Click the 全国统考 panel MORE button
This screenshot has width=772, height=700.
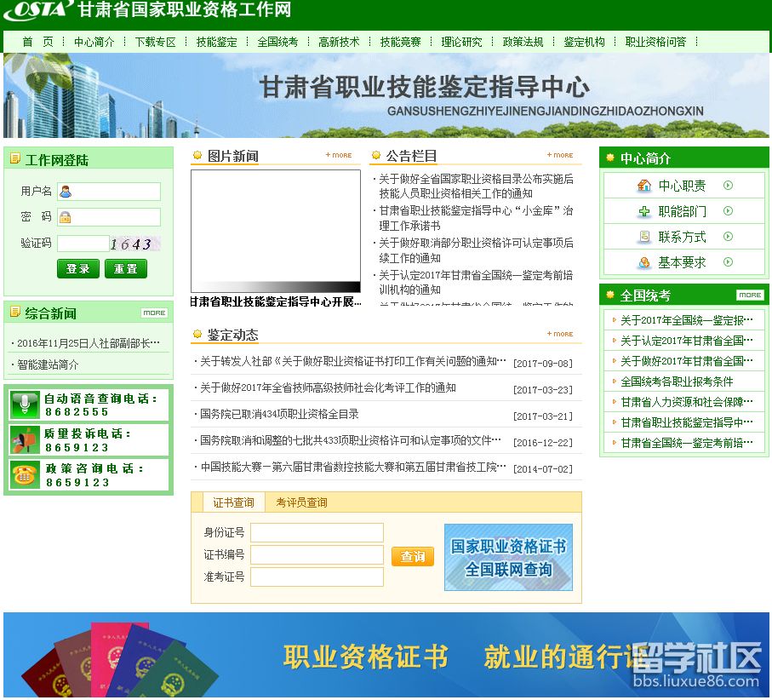point(751,295)
